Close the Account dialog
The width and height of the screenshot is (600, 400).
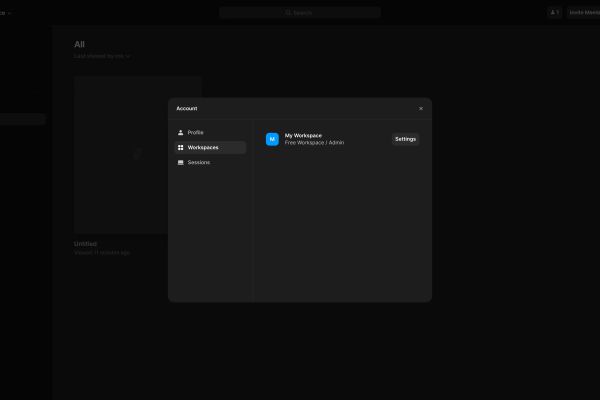coord(421,109)
